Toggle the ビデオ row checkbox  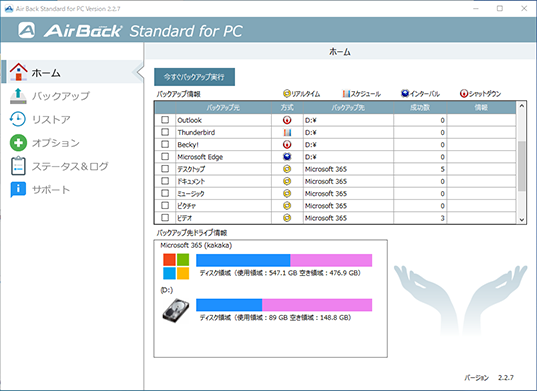pyautogui.click(x=165, y=217)
